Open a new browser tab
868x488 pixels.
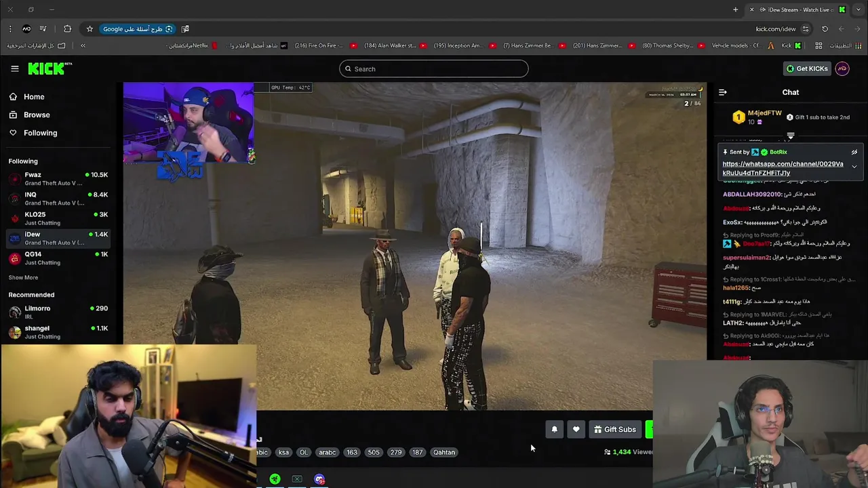(x=735, y=9)
